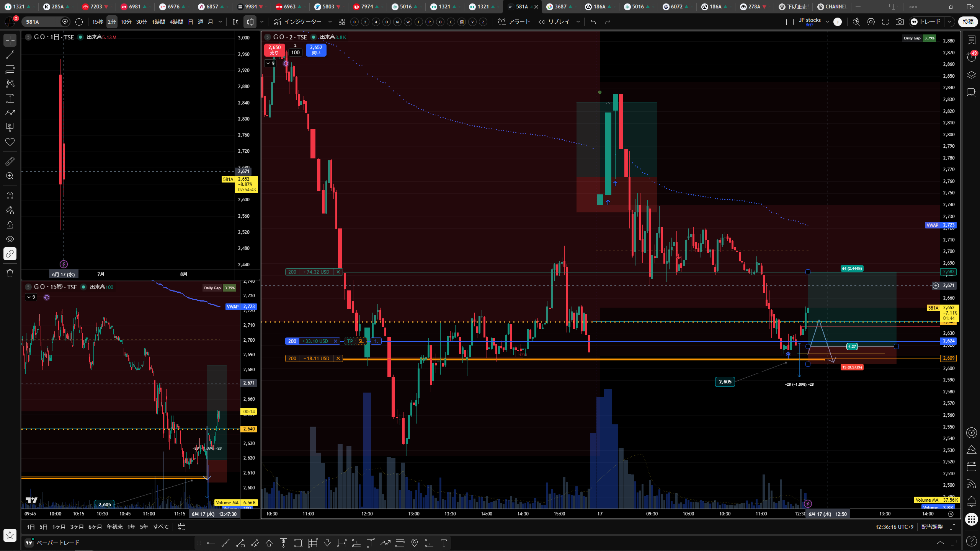Select the trend line drawing tool
The width and height of the screenshot is (980, 551).
pyautogui.click(x=10, y=55)
